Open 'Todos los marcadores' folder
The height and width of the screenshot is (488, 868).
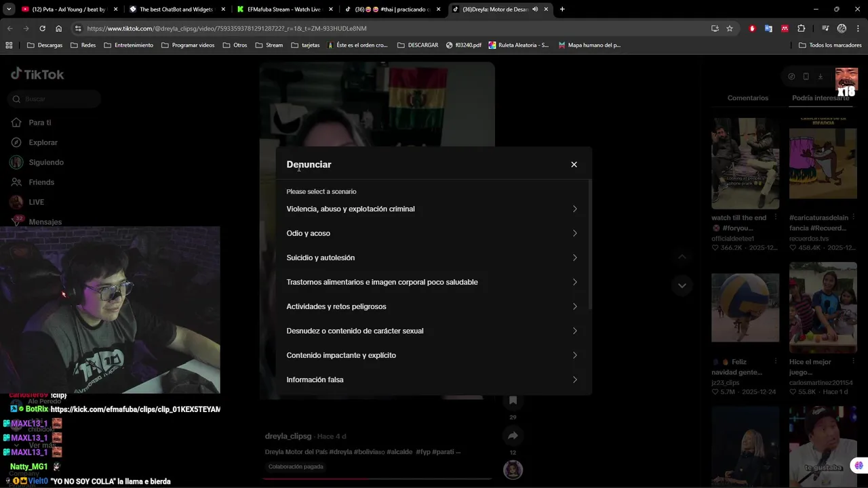click(x=830, y=45)
